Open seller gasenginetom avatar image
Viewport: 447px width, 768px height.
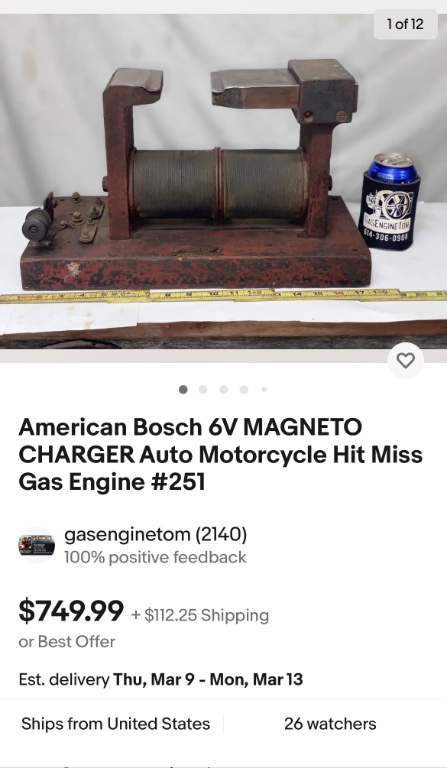pyautogui.click(x=36, y=545)
